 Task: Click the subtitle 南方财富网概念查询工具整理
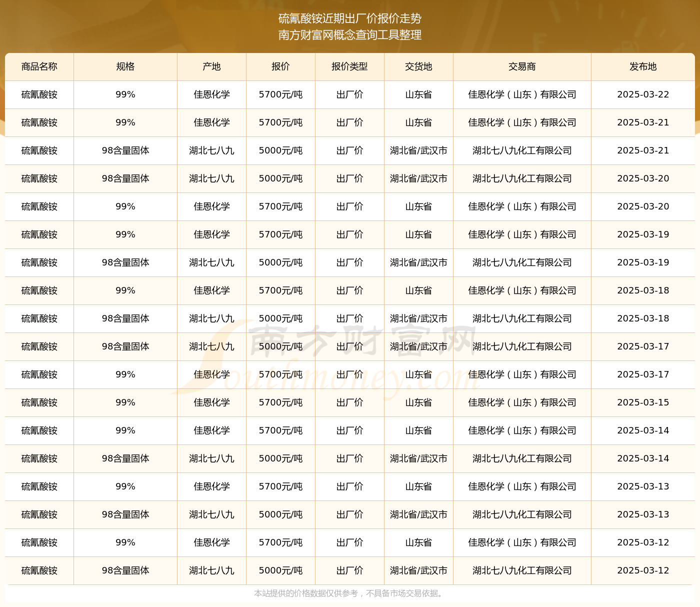point(350,35)
